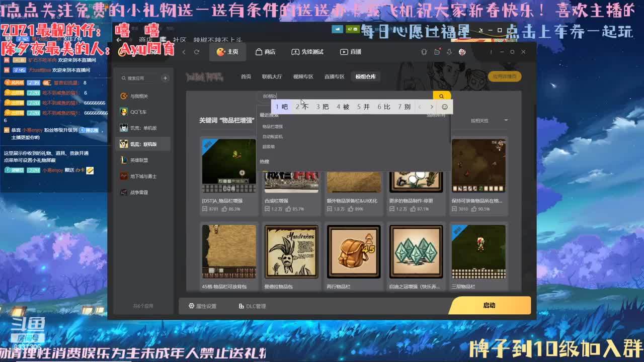644x362 pixels.
Task: Open the [DST]A_物品栏增强 mod thumbnail
Action: [229, 166]
